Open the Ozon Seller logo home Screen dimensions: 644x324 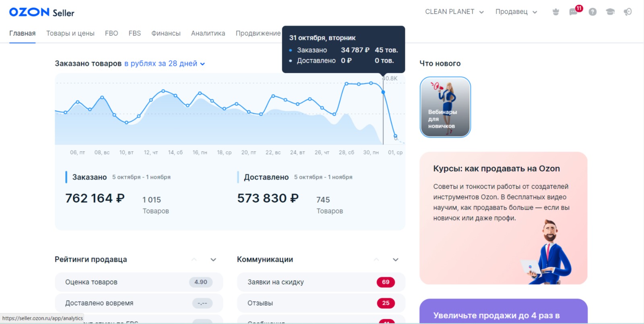[x=41, y=12]
